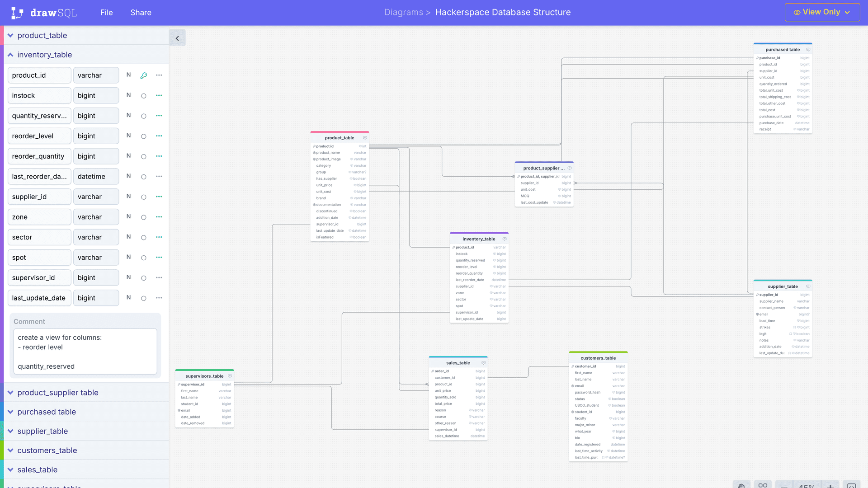Open more options for last_update_date column
Image resolution: width=868 pixels, height=488 pixels.
pos(159,298)
